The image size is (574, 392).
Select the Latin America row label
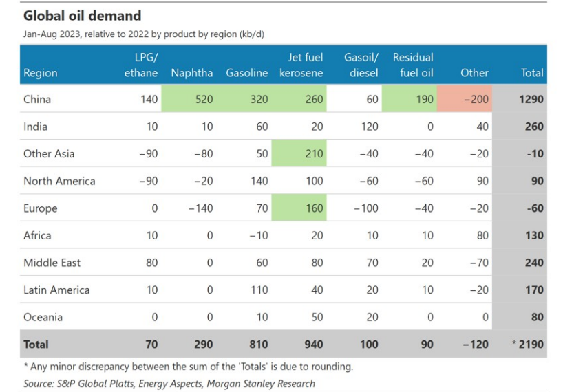coord(56,290)
